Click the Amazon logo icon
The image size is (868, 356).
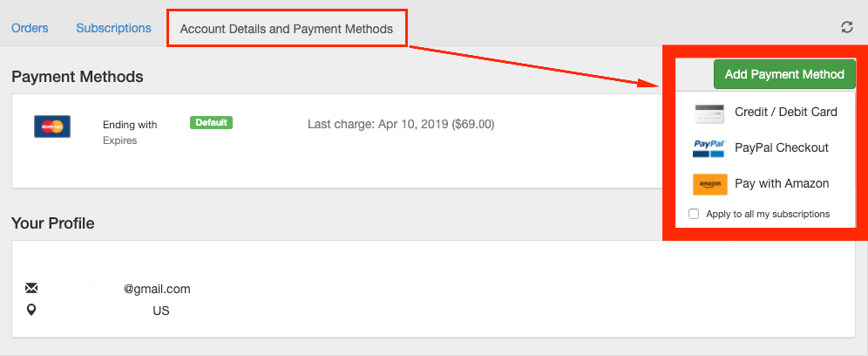[x=709, y=184]
